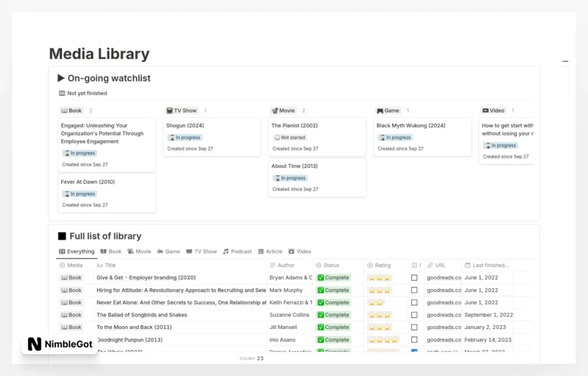Screen dimensions: 588x376
Task: Open the Fever At Dawn (2010) card
Action: [x=106, y=193]
